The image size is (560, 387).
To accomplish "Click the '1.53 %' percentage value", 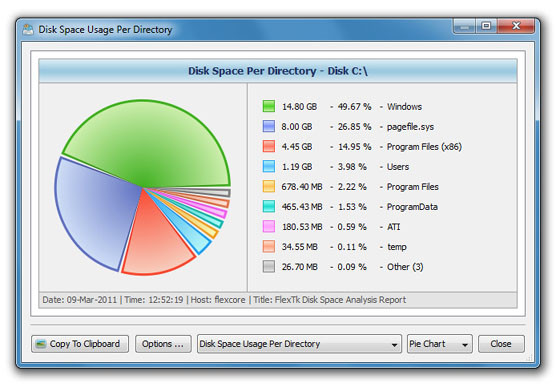I will coord(352,207).
